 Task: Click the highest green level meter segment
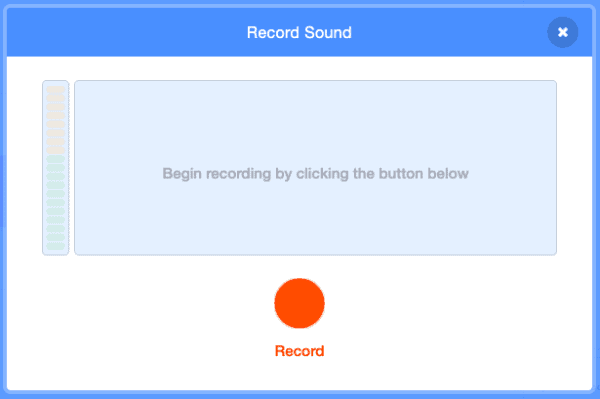point(55,159)
